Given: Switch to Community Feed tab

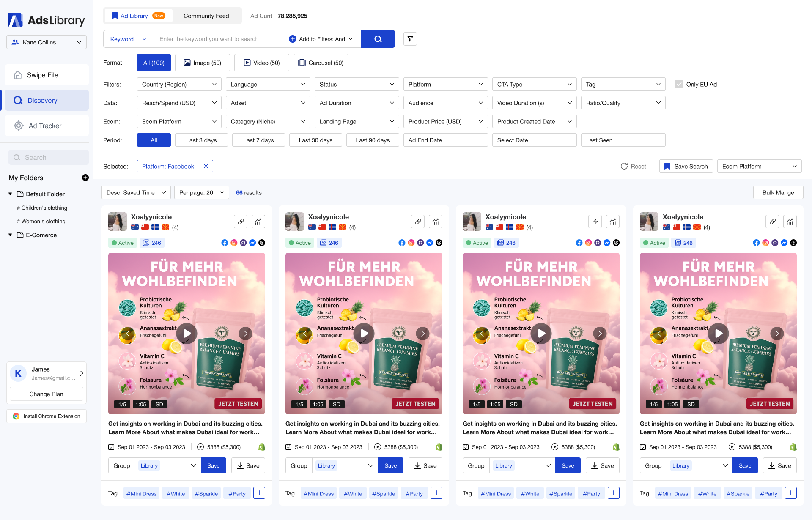Looking at the screenshot, I should pyautogui.click(x=206, y=16).
